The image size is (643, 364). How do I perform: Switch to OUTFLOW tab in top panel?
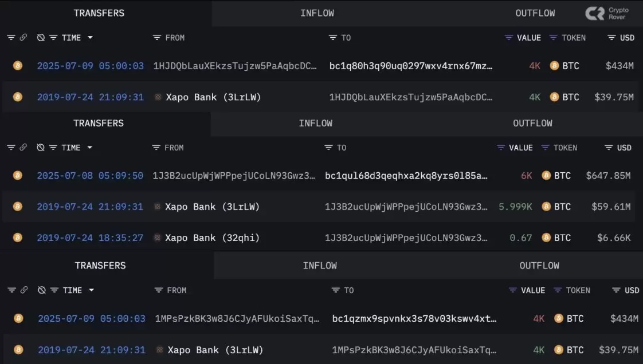[x=535, y=13]
